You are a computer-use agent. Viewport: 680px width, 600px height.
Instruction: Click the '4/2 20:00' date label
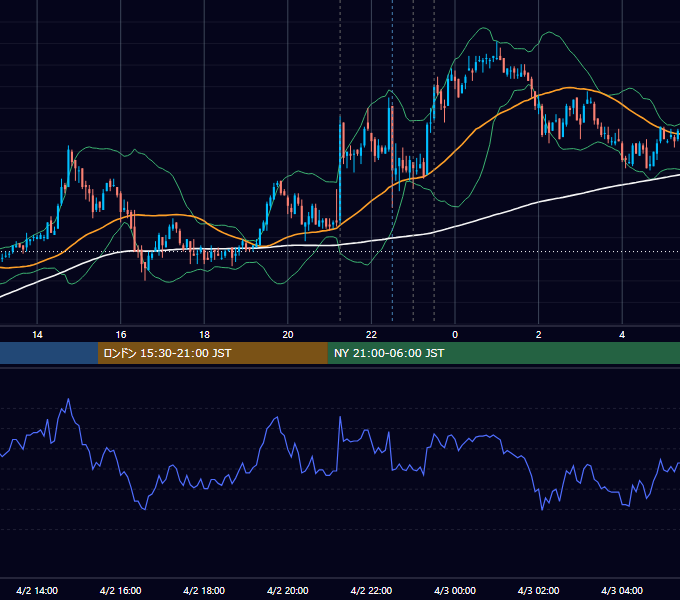pyautogui.click(x=288, y=591)
